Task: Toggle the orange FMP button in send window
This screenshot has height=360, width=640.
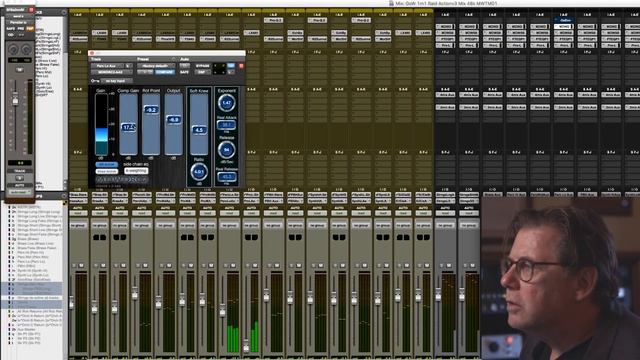Action: click(x=30, y=29)
